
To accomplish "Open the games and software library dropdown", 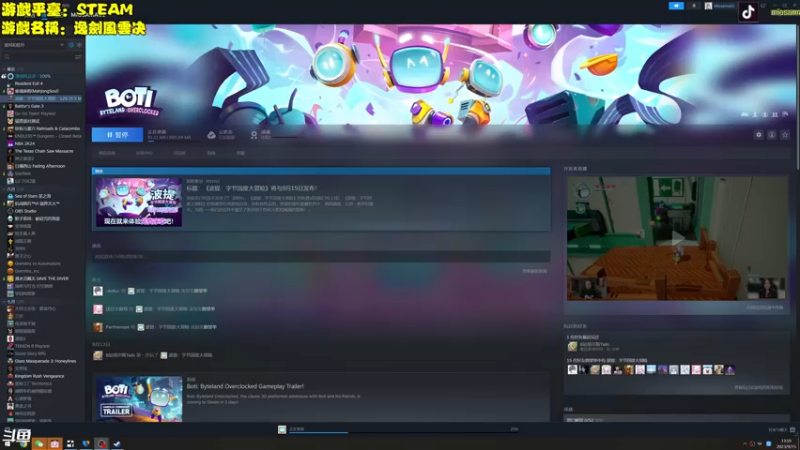I will [x=34, y=45].
